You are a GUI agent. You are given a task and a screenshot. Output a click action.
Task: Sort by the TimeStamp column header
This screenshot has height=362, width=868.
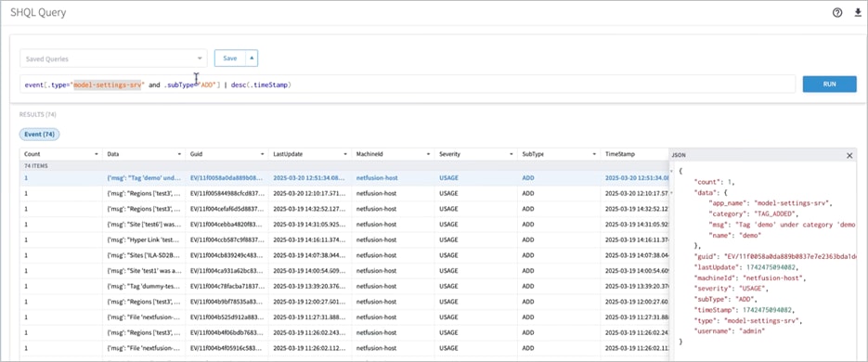[x=620, y=154]
